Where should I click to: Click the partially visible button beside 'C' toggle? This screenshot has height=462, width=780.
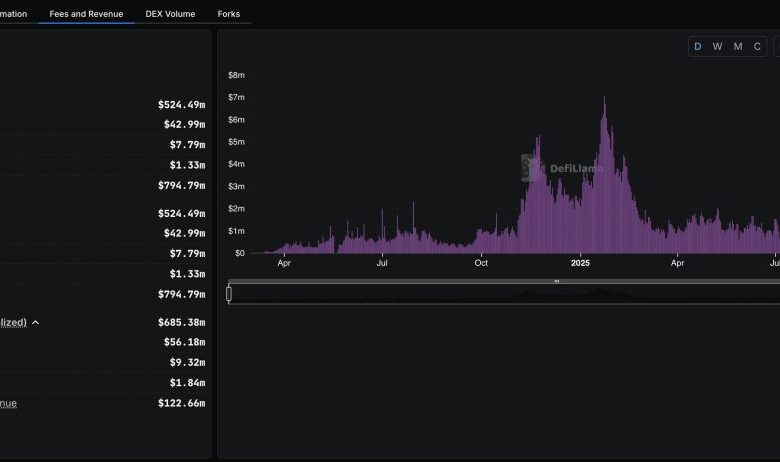776,47
